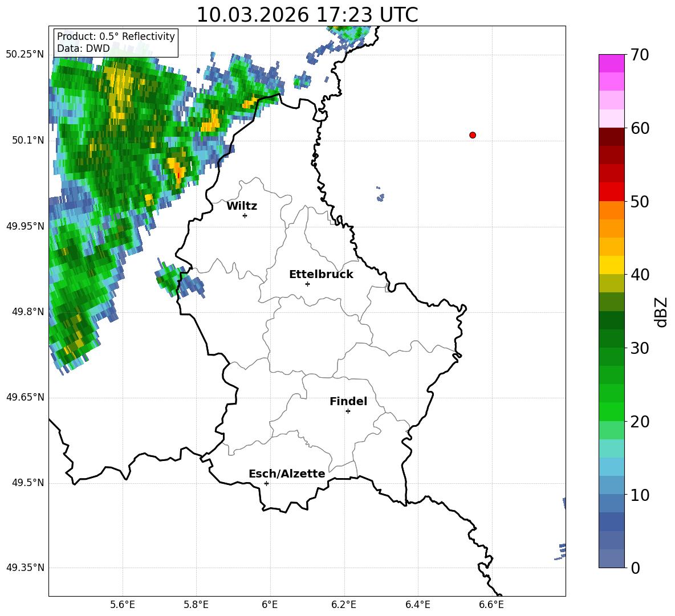Click the 50 dBZ red colorbar segment
The width and height of the screenshot is (675, 616).
(x=611, y=192)
